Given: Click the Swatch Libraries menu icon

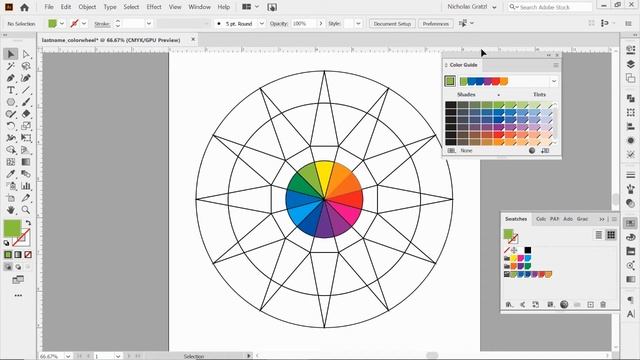Looking at the screenshot, I should click(509, 304).
